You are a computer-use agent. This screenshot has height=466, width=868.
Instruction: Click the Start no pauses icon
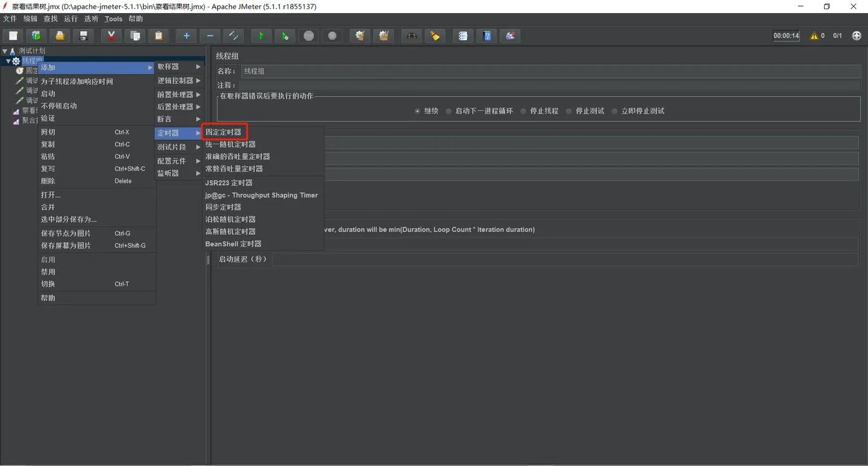point(285,36)
